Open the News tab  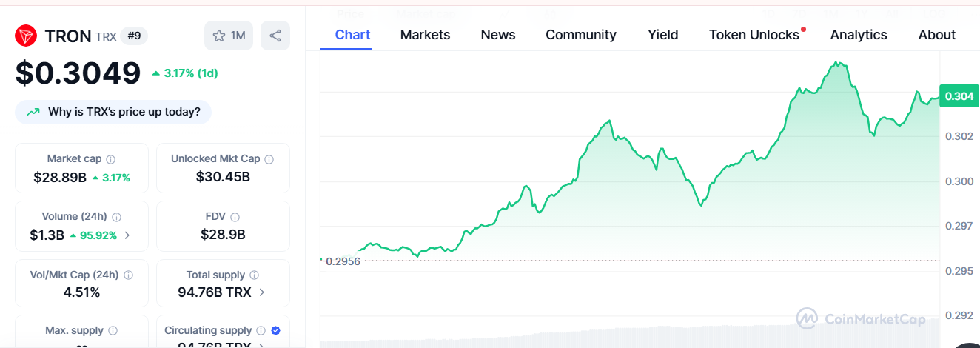pos(498,35)
